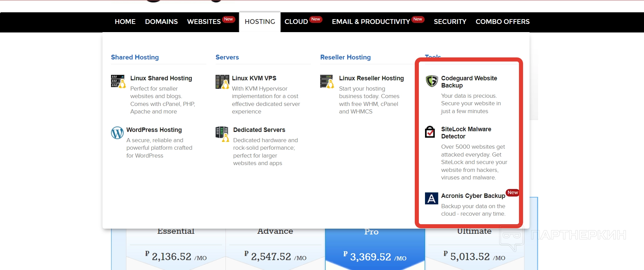The width and height of the screenshot is (644, 270).
Task: Click the 'With KVM Hypervisor implementation' description
Action: click(x=266, y=100)
